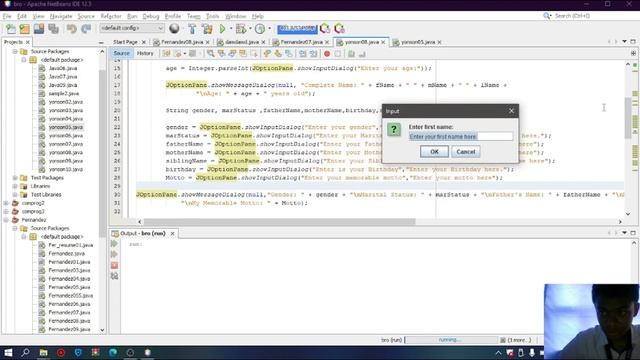Switch to the Fernandez07.java tab
640x360 pixels.
coord(301,42)
